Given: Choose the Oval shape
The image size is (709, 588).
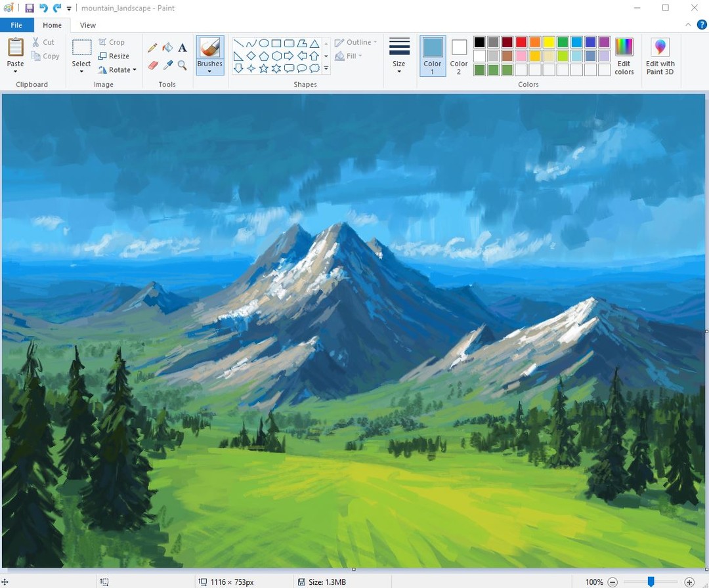Looking at the screenshot, I should pos(264,43).
